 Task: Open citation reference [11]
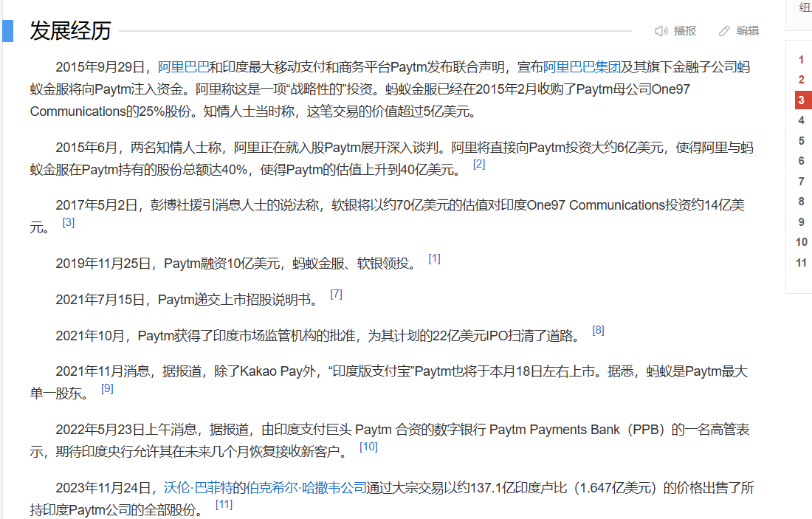click(x=224, y=504)
